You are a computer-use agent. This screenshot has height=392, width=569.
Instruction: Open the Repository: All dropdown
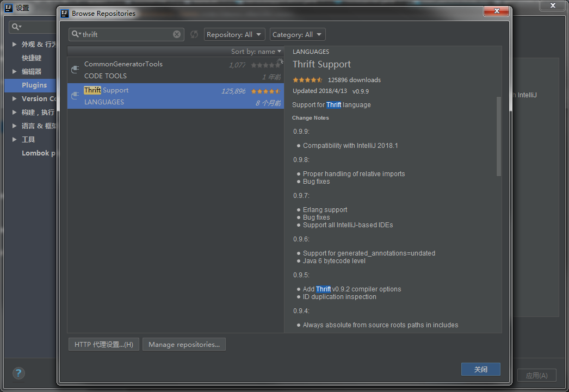click(x=234, y=34)
